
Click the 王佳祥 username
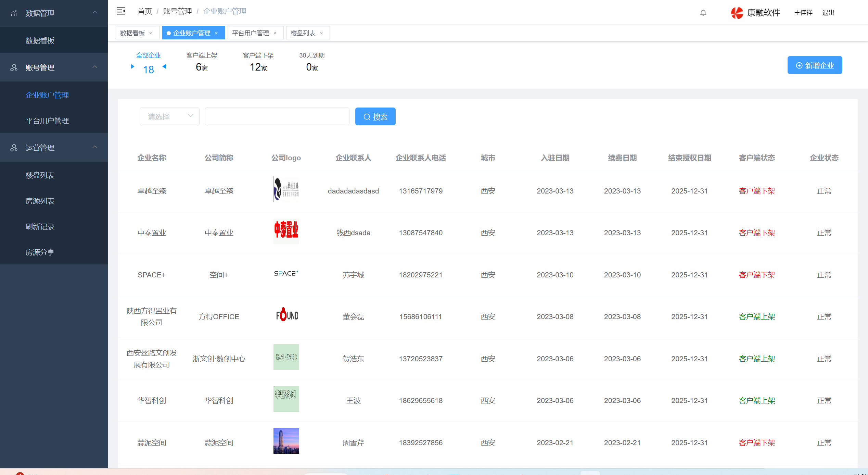[x=803, y=13]
